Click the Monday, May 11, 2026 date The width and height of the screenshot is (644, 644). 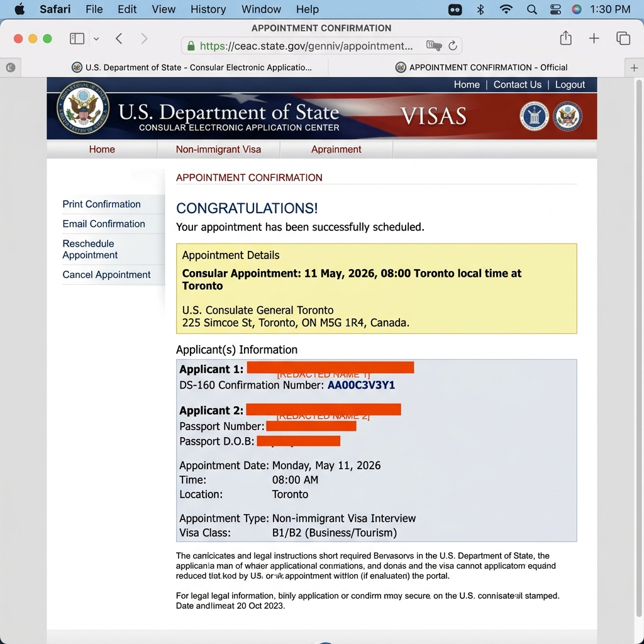326,465
